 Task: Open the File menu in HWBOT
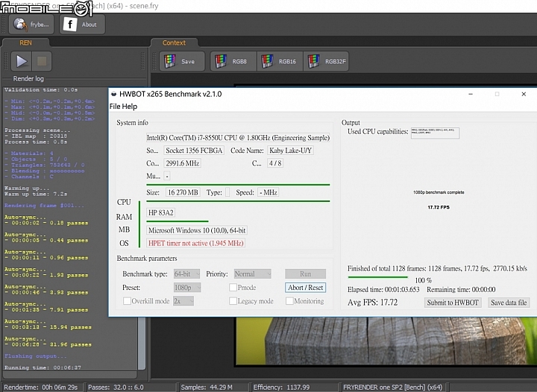[x=115, y=107]
